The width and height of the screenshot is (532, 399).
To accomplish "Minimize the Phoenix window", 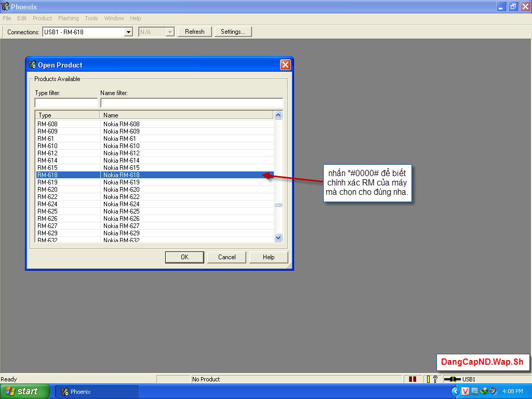I will click(x=501, y=7).
